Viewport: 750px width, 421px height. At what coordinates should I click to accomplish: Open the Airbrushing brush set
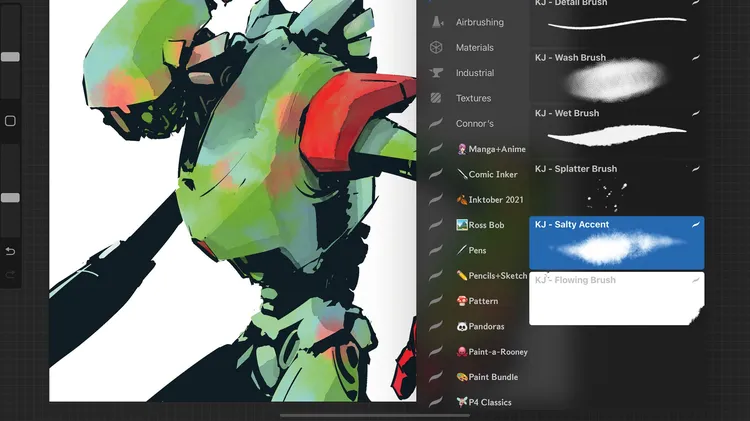click(x=480, y=22)
